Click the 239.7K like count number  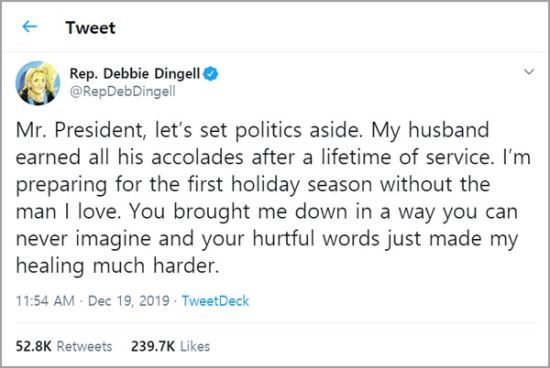[153, 347]
